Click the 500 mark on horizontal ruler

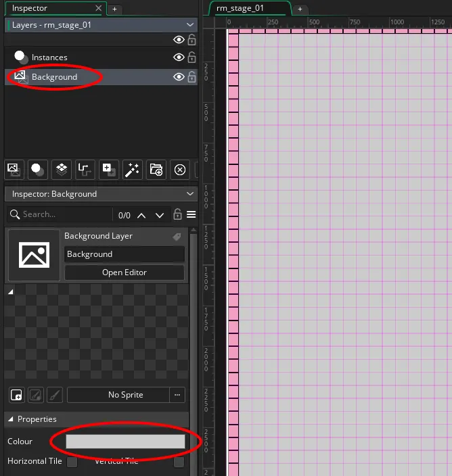tap(314, 22)
